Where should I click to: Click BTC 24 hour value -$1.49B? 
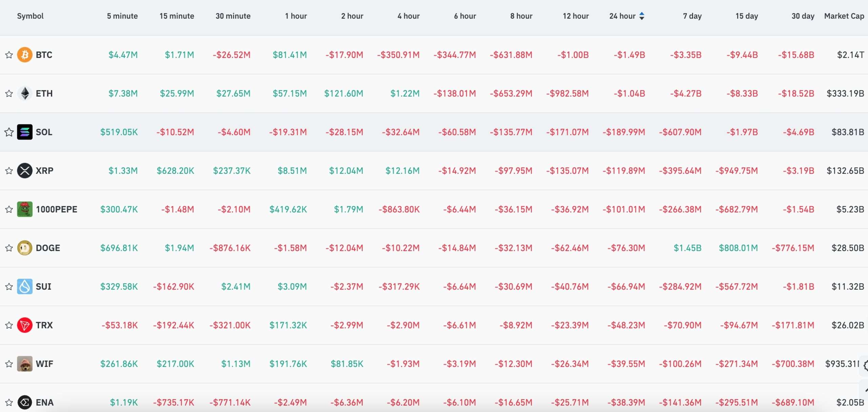(x=629, y=55)
